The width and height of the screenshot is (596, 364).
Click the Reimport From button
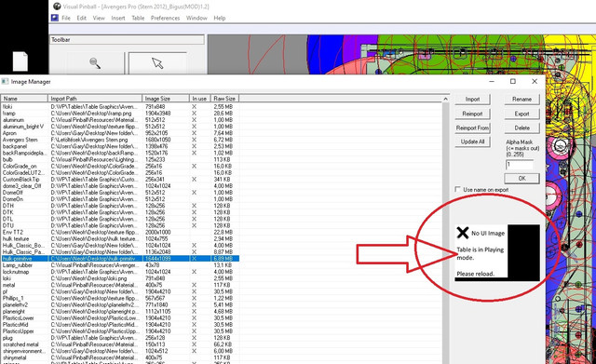click(x=472, y=128)
